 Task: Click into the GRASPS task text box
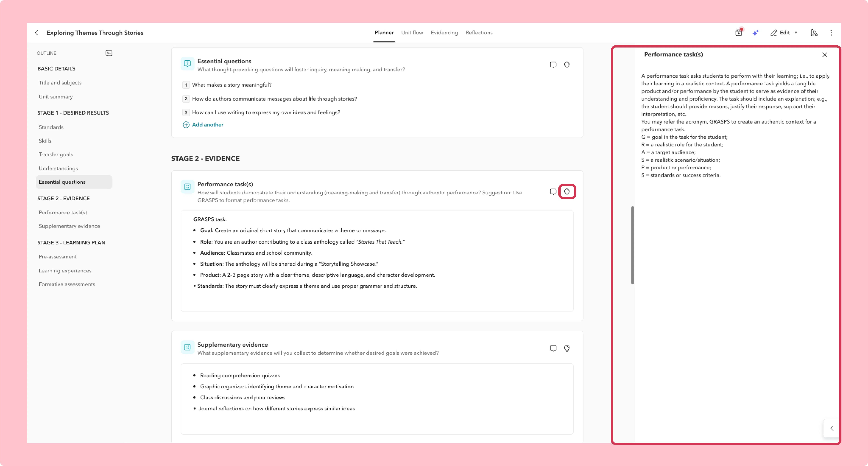point(377,261)
